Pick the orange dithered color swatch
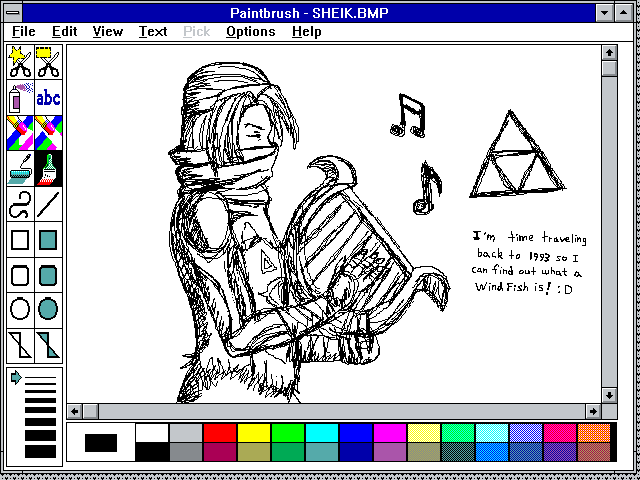 [x=594, y=433]
